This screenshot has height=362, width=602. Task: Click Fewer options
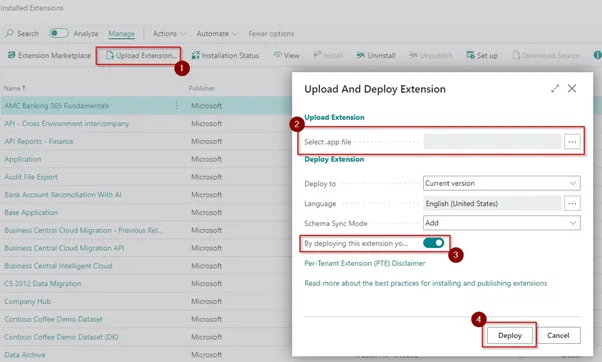tap(271, 34)
